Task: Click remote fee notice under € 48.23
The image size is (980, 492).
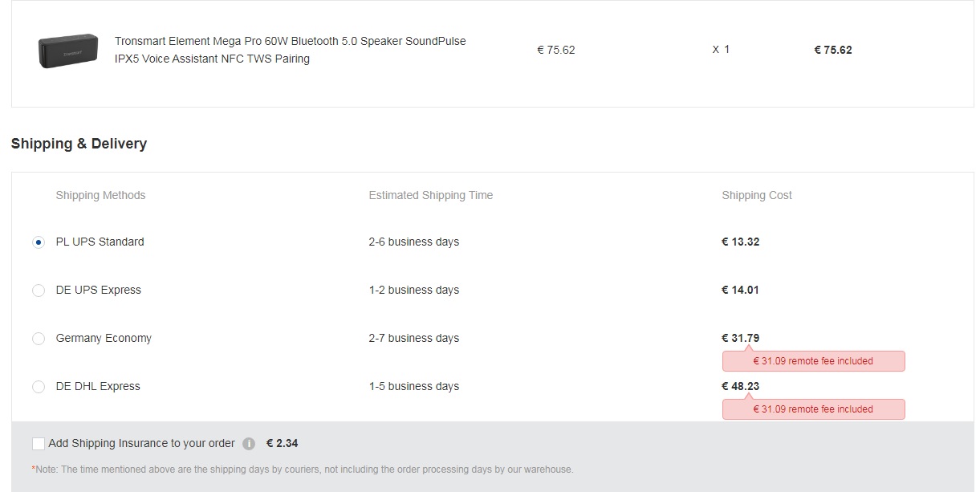Action: (813, 409)
